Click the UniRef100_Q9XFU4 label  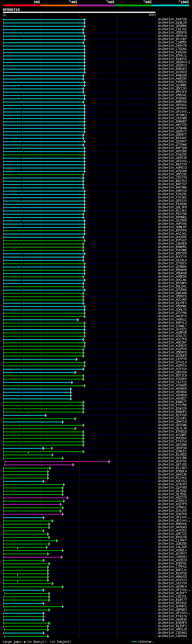pyautogui.click(x=172, y=448)
